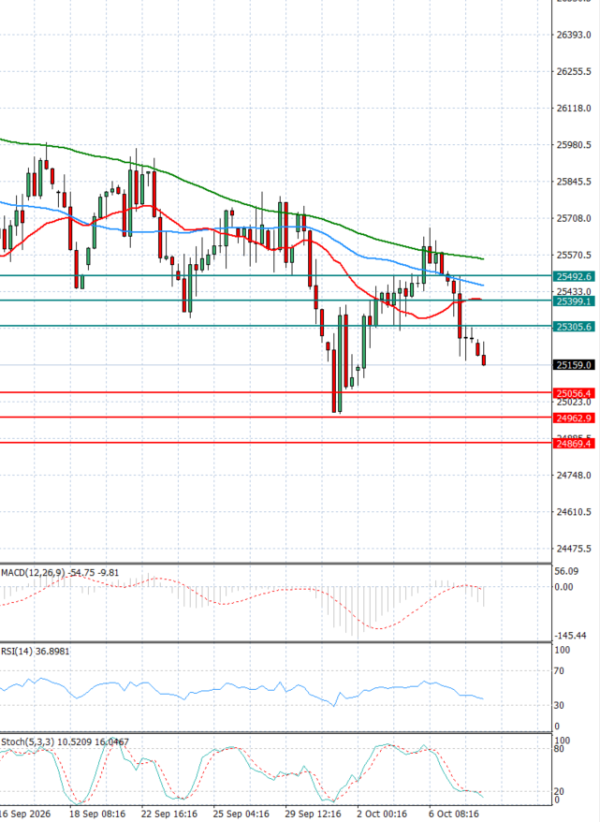Click the current price label 25159.0
This screenshot has height=822, width=600.
click(574, 365)
